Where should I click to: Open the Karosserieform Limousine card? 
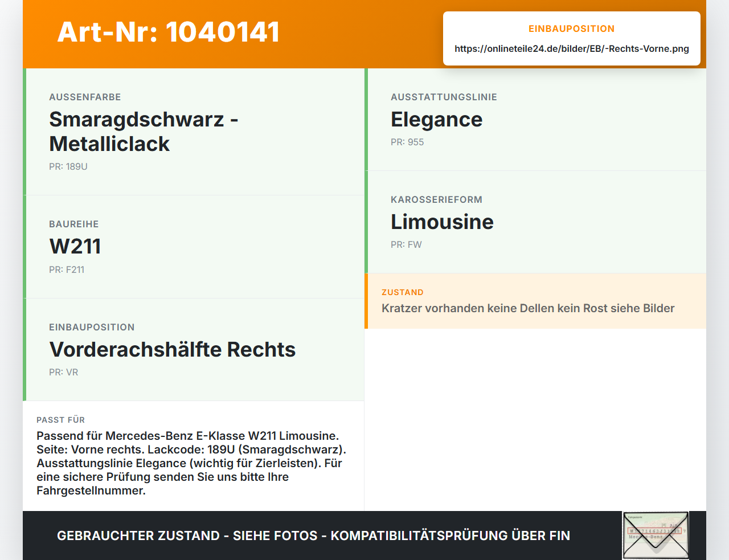tap(535, 222)
